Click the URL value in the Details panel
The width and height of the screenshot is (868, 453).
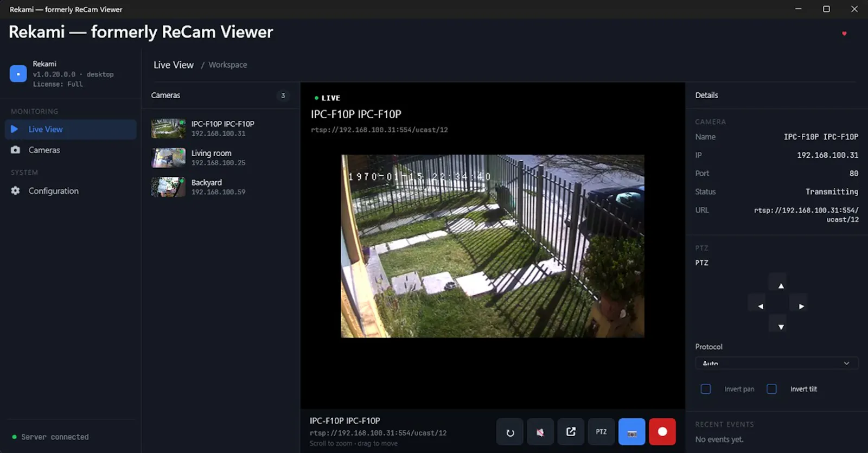[806, 215]
